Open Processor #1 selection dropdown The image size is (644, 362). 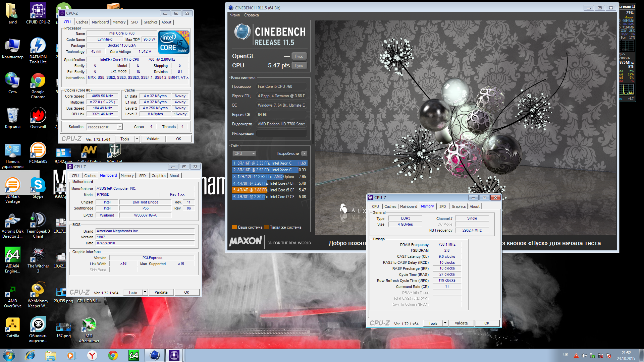coord(105,127)
